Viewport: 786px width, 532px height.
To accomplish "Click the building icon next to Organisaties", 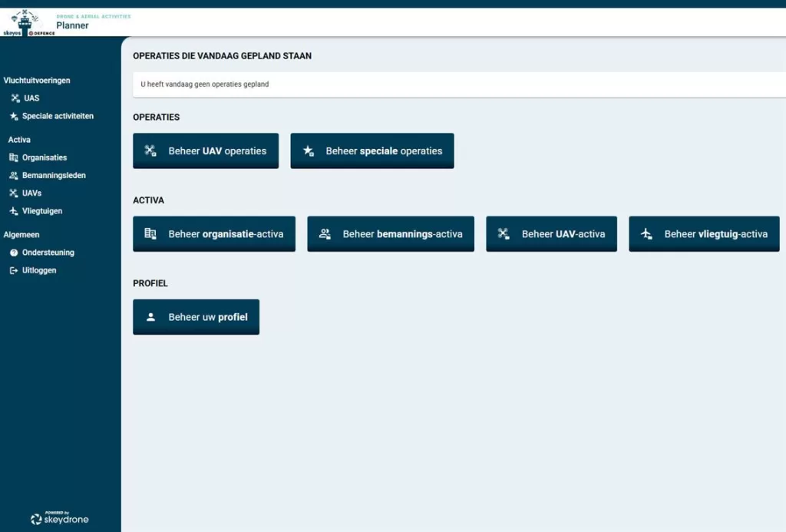I will [x=13, y=157].
